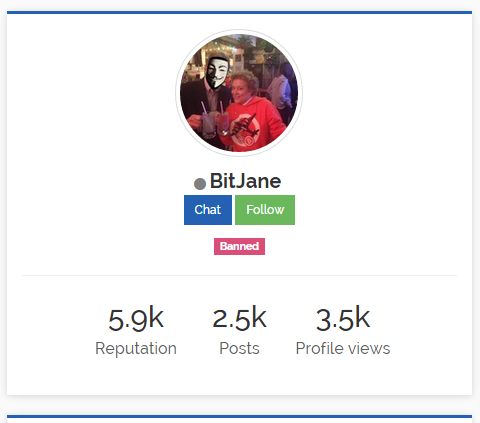Click the Guy Fawkes mask in avatar
Image resolution: width=480 pixels, height=423 pixels.
217,73
